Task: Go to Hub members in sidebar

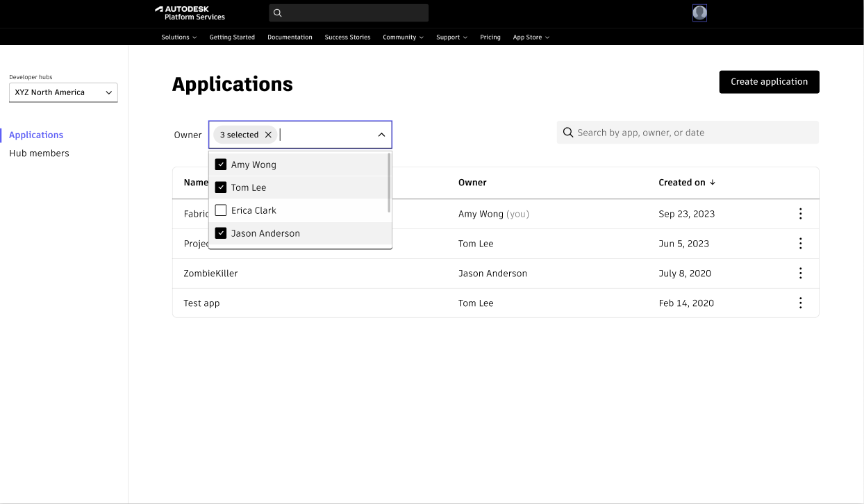Action: (x=39, y=153)
